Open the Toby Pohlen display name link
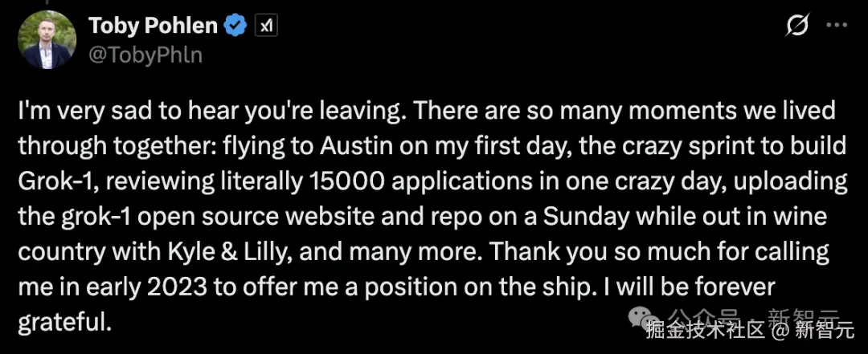Image resolution: width=868 pixels, height=354 pixels. tap(154, 26)
